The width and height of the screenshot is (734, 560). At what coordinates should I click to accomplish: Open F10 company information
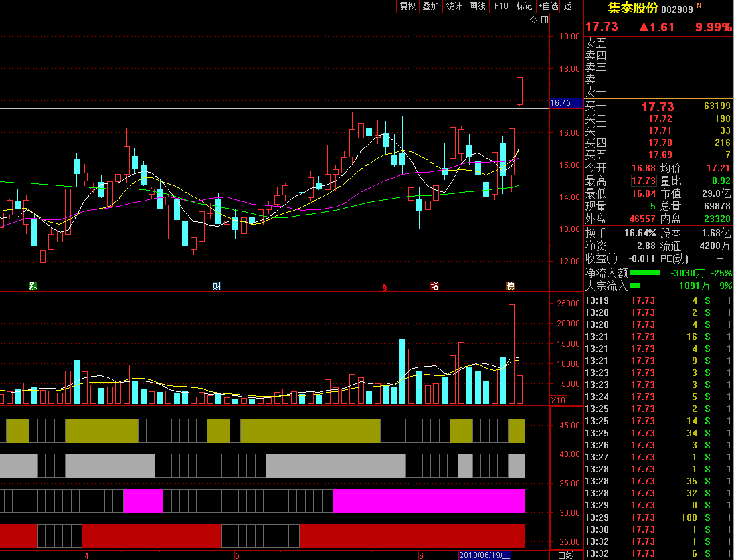(x=501, y=6)
